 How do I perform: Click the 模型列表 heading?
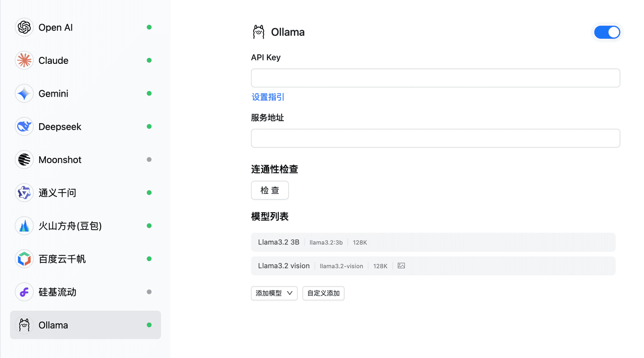270,217
